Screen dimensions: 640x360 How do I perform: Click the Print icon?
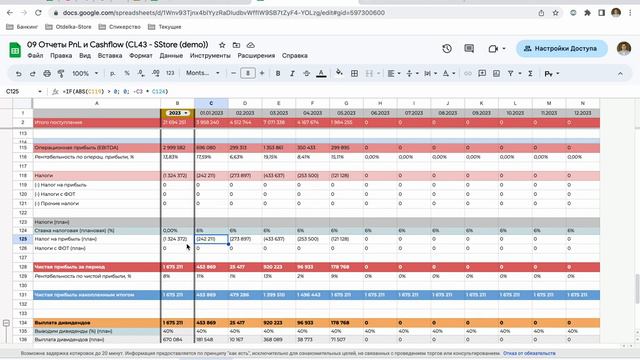(x=47, y=73)
